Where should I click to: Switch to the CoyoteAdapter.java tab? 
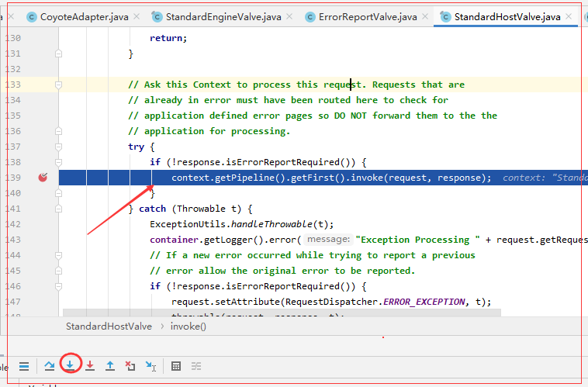click(84, 17)
